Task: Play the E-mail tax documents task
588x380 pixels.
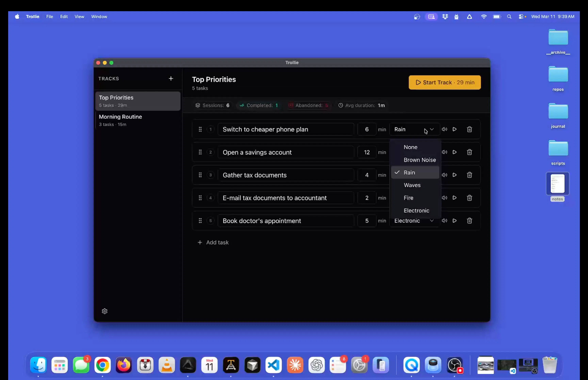Action: click(454, 198)
